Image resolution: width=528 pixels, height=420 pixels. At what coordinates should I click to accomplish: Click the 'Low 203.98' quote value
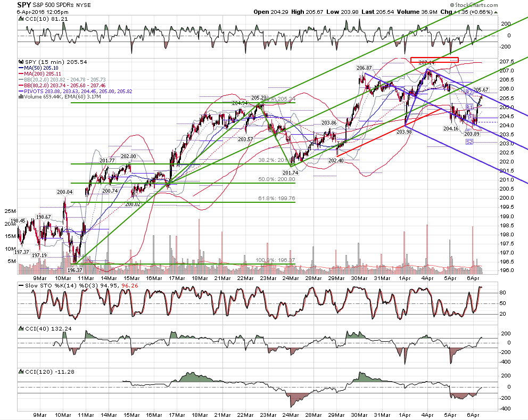tap(342, 12)
